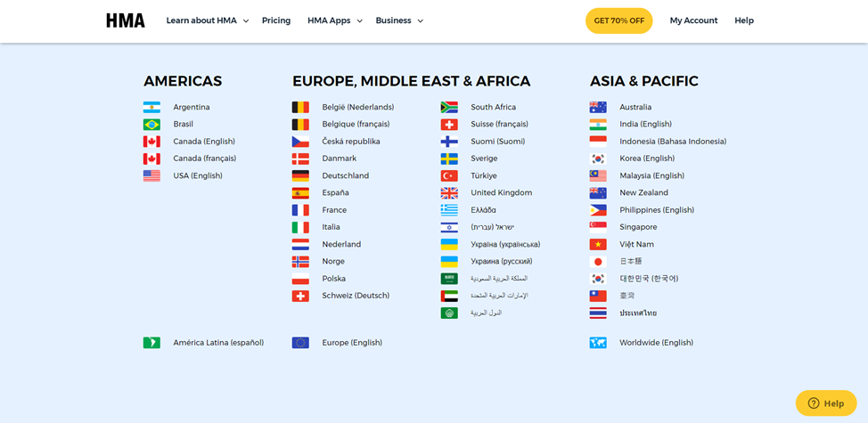Click the Australia flag icon
Screen dimensions: 868x423
598,107
